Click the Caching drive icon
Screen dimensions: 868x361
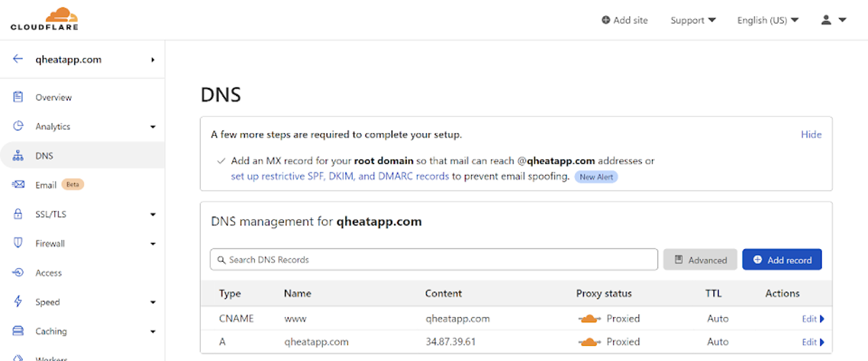(18, 331)
